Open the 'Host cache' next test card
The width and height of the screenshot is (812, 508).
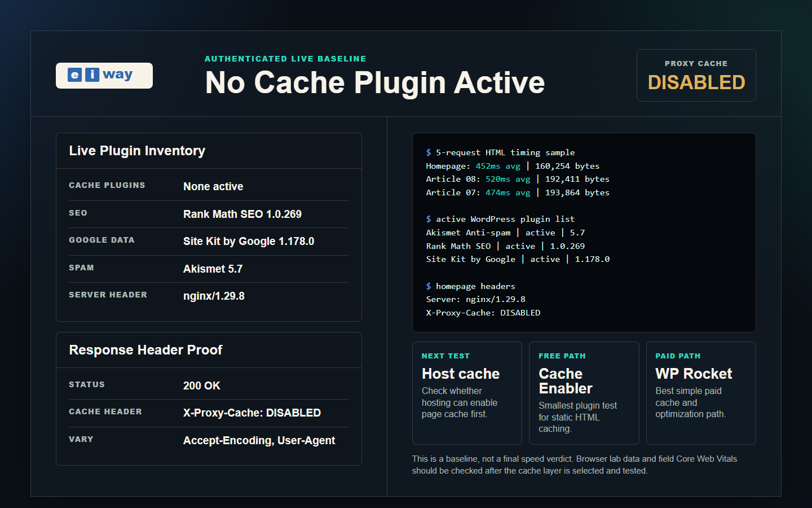(x=467, y=393)
